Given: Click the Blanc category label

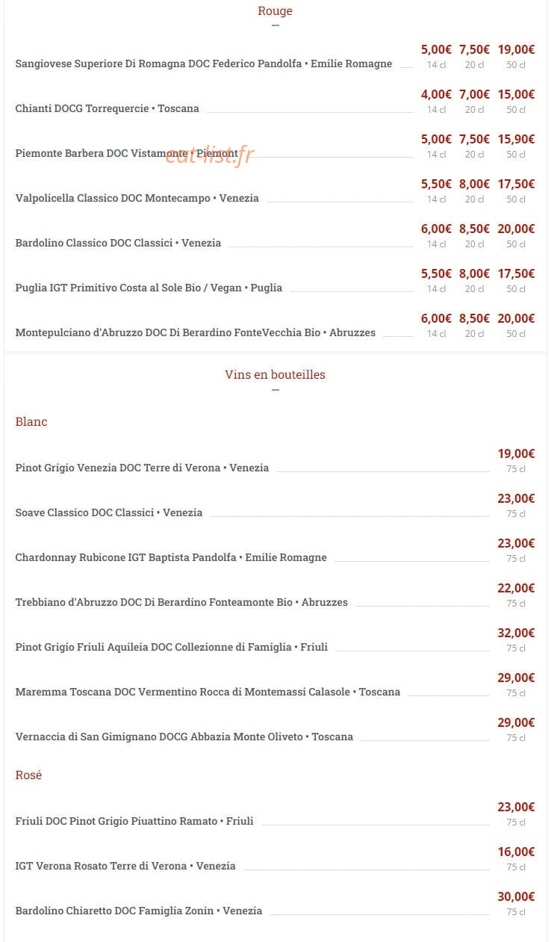Looking at the screenshot, I should click(x=31, y=421).
